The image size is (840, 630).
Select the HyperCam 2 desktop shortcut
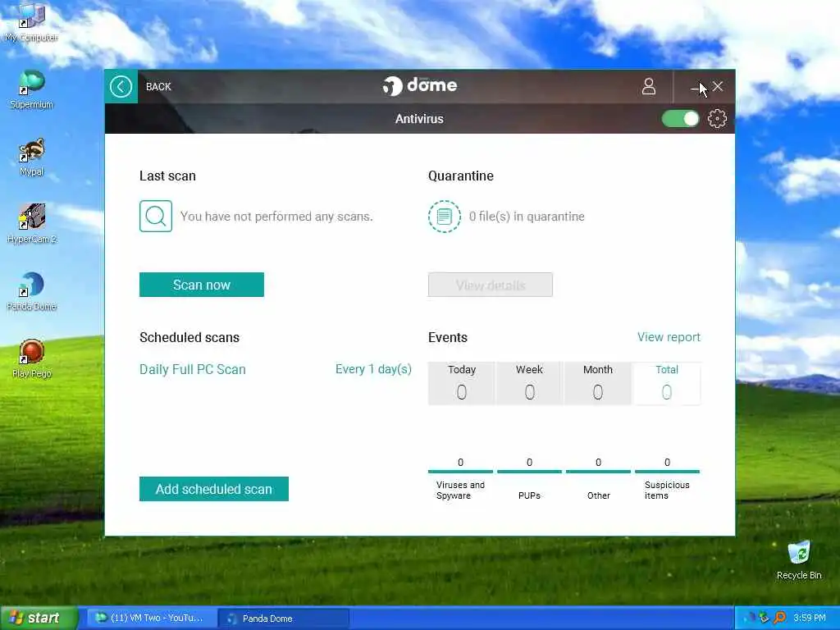tap(31, 225)
